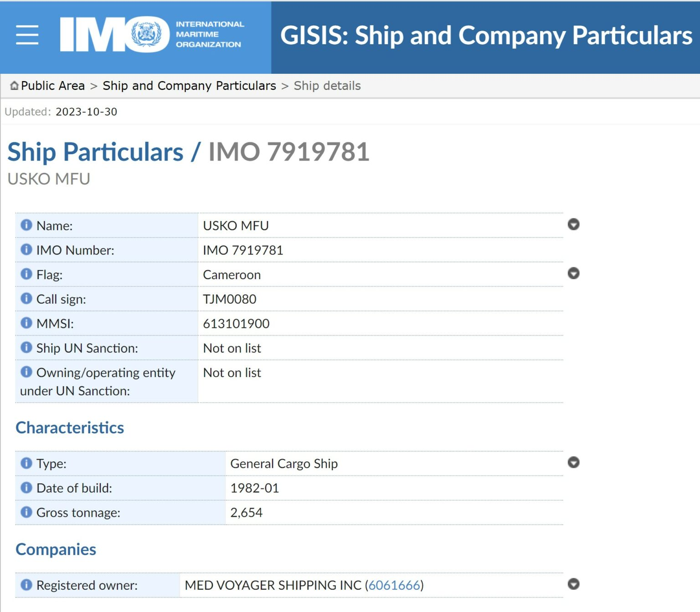Image resolution: width=700 pixels, height=612 pixels.
Task: Click info icon beside Call sign
Action: [x=26, y=298]
